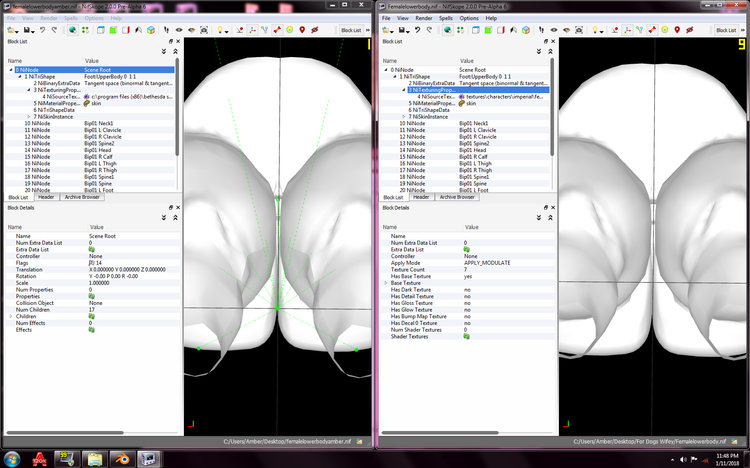Multicolor cube user-view icon in right window
Viewport: 750px width, 468px height.
[x=526, y=30]
